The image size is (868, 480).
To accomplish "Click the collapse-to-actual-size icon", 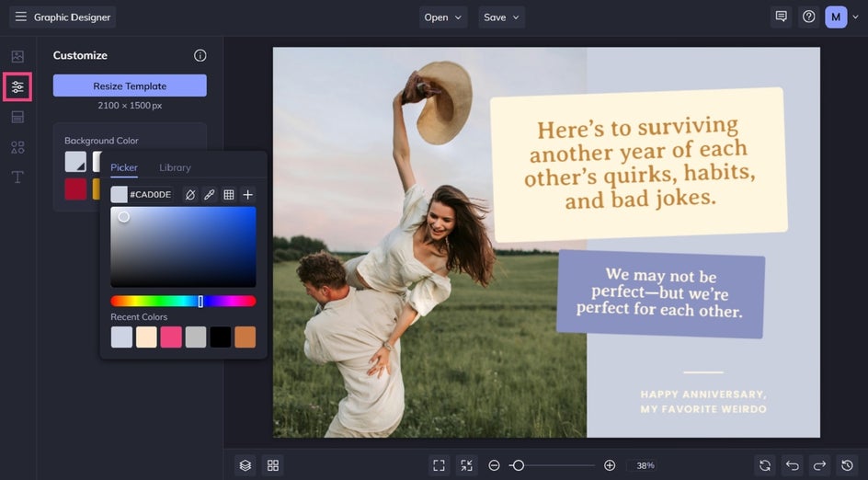I will (467, 465).
